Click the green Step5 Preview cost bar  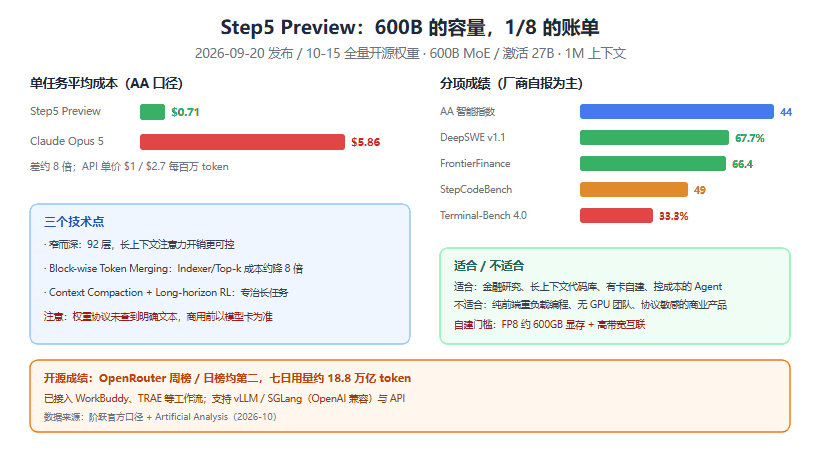click(152, 112)
